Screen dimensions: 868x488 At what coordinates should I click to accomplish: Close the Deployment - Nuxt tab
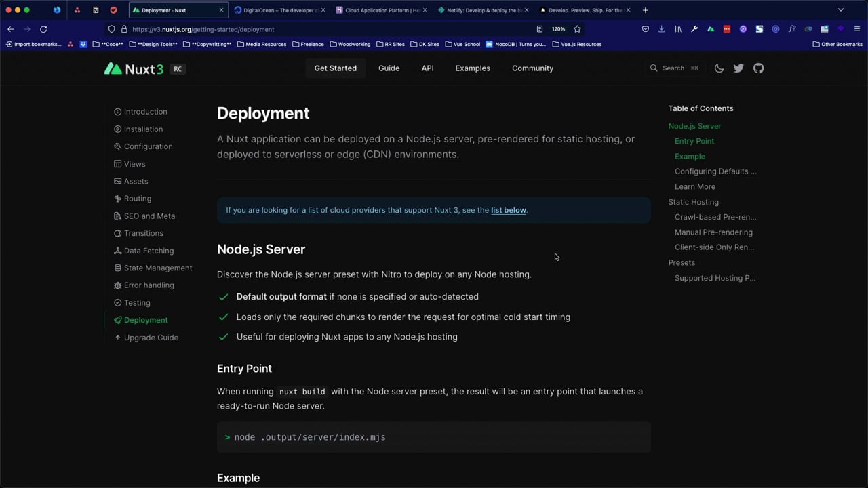pos(221,10)
